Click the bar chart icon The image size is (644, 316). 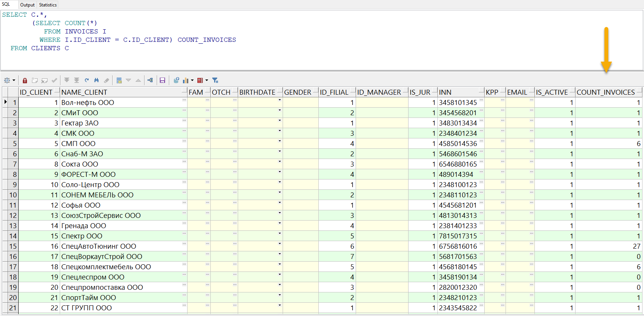pos(186,80)
